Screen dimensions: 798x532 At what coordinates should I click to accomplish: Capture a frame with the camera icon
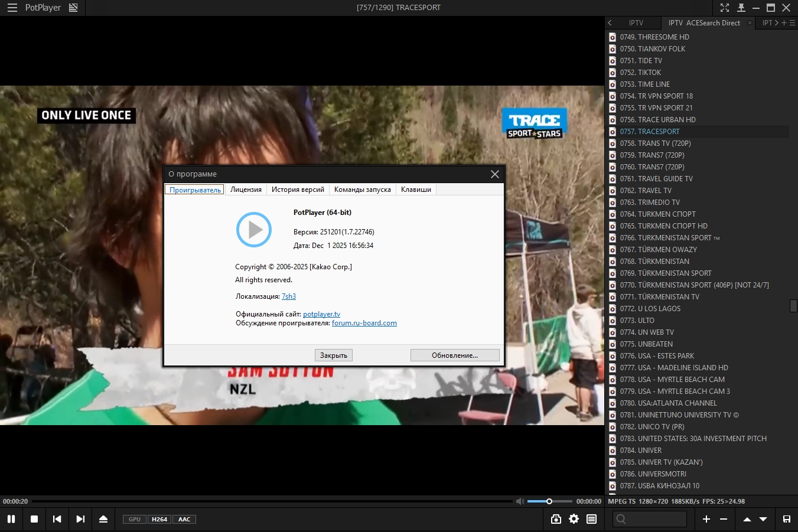pos(556,519)
